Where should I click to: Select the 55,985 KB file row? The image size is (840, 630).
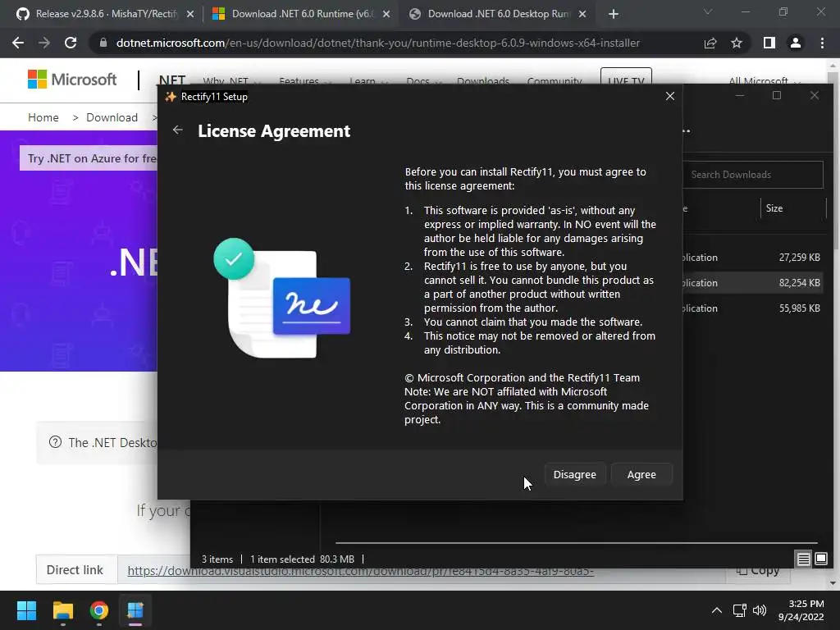753,308
